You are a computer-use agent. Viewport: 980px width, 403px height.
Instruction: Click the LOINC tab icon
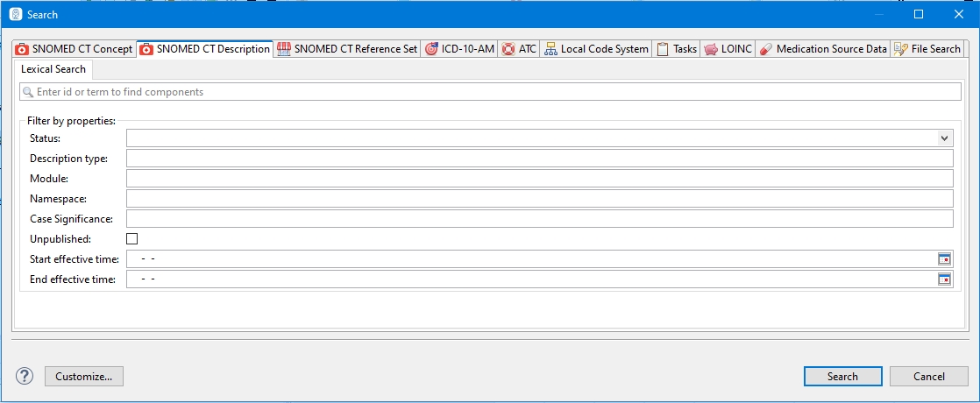click(x=710, y=49)
